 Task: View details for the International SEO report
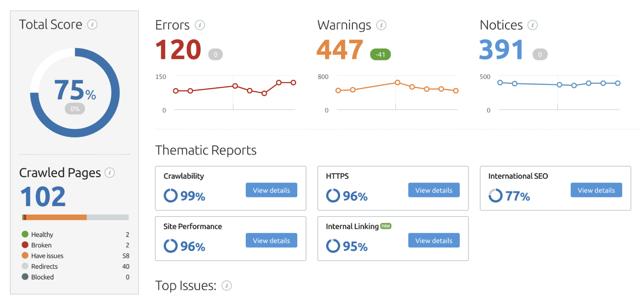[596, 190]
